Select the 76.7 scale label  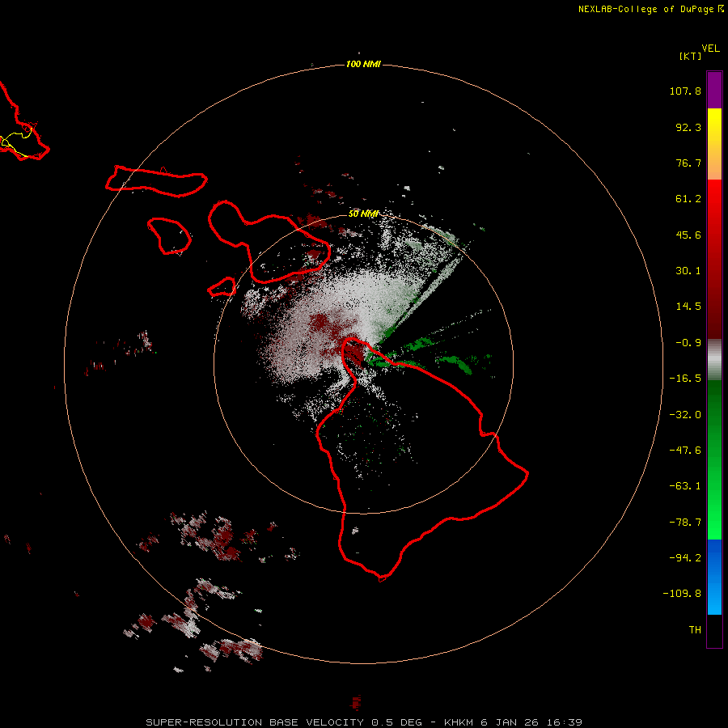pyautogui.click(x=688, y=163)
